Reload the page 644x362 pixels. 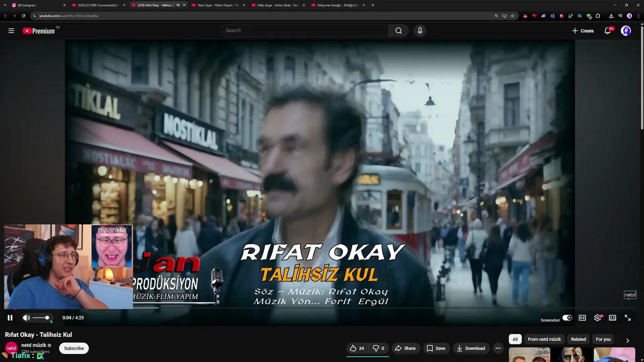tap(23, 16)
